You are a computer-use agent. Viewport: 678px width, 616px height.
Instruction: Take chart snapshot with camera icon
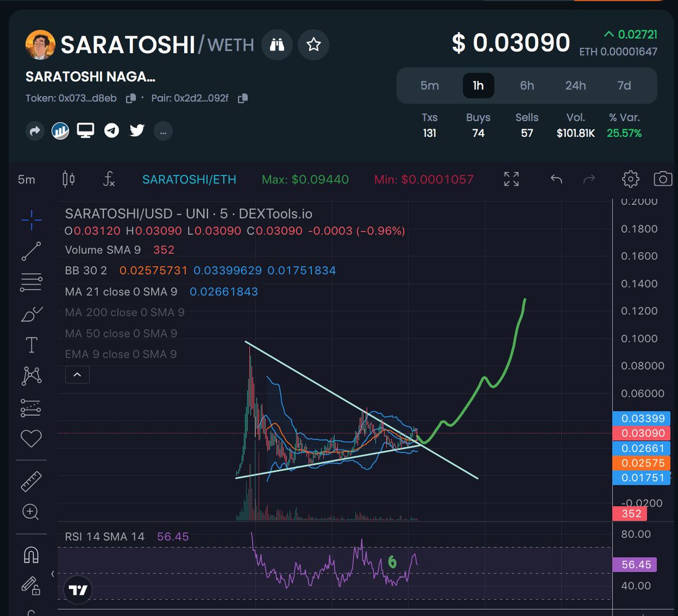coord(663,179)
